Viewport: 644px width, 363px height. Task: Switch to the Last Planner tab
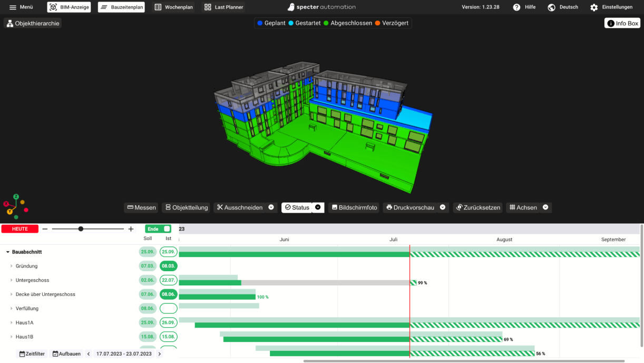click(x=224, y=7)
